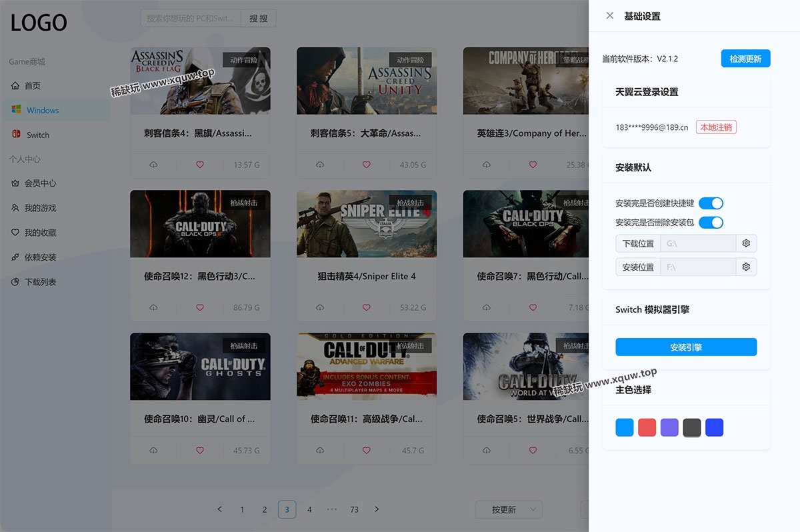Viewport: 800px width, 532px height.
Task: Click the 安装引擎 button
Action: point(686,347)
